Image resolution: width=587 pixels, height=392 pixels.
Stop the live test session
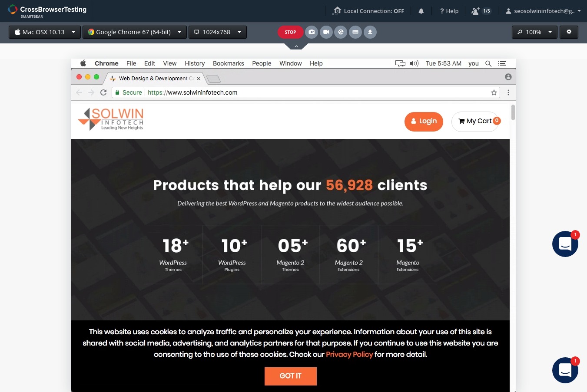(x=290, y=32)
